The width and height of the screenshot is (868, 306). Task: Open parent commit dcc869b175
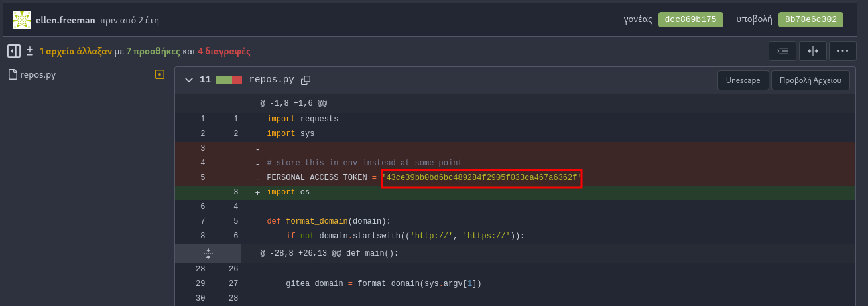691,19
